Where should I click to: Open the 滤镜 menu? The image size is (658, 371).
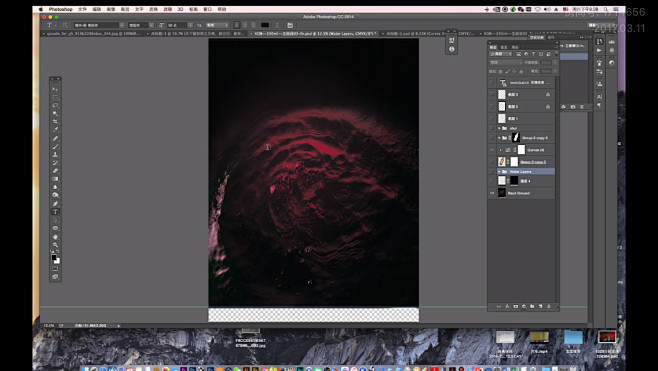[167, 9]
